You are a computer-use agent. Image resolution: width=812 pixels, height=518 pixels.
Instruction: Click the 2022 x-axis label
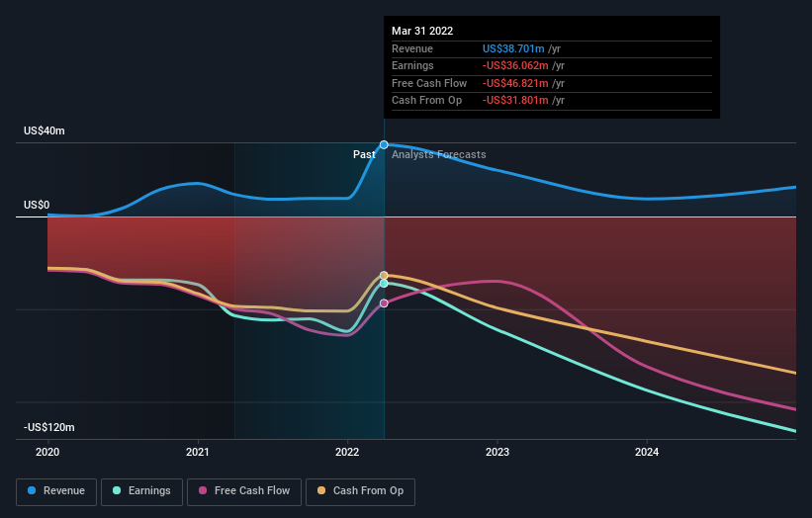click(347, 453)
